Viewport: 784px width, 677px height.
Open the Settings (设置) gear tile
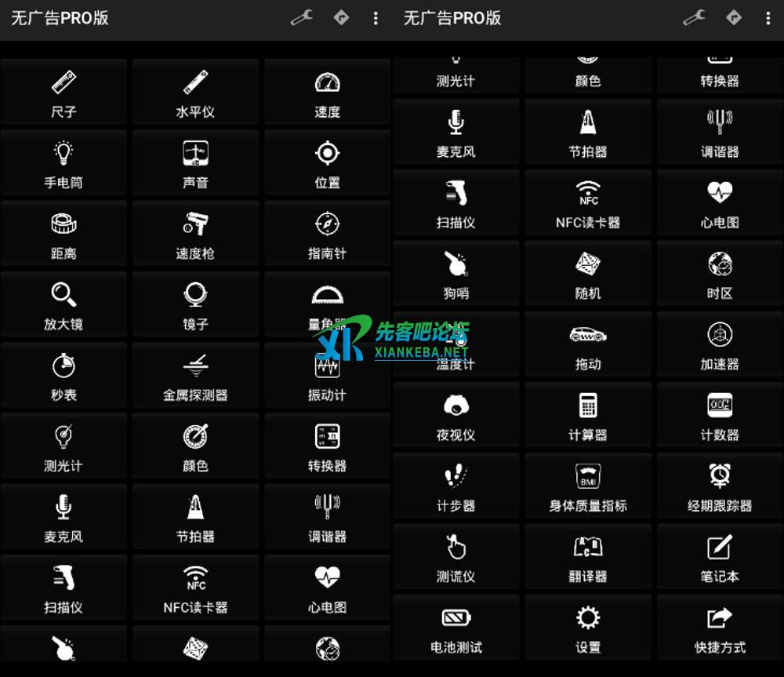point(588,628)
